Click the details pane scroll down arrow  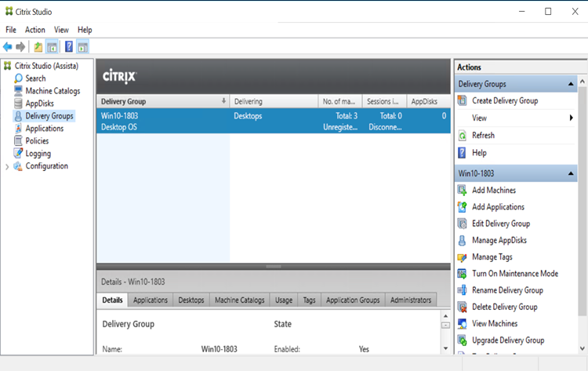tap(445, 348)
